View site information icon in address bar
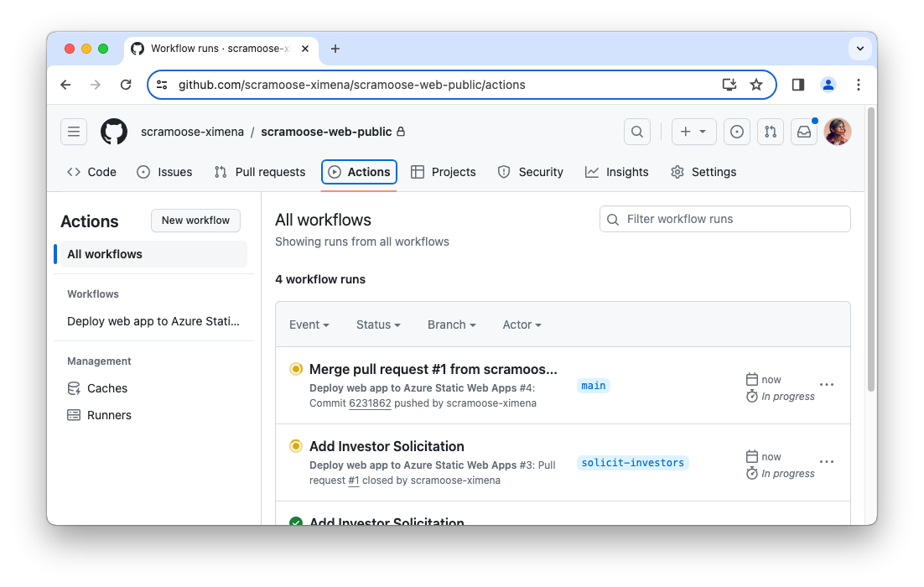This screenshot has width=924, height=587. [x=162, y=85]
